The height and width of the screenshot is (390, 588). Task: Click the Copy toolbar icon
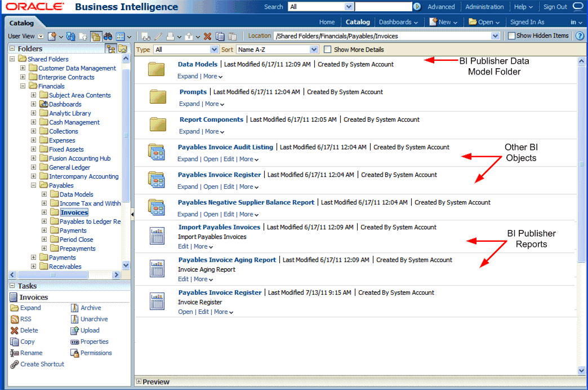tap(220, 37)
